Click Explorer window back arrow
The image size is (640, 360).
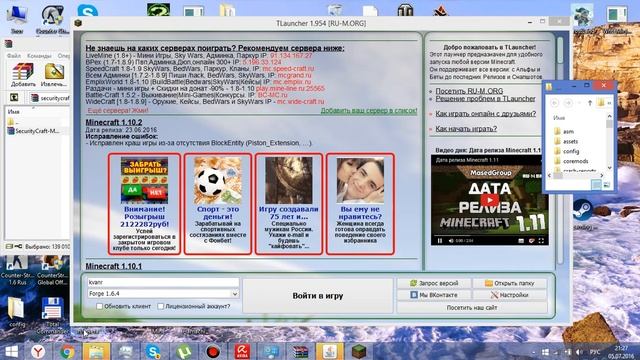click(x=555, y=103)
